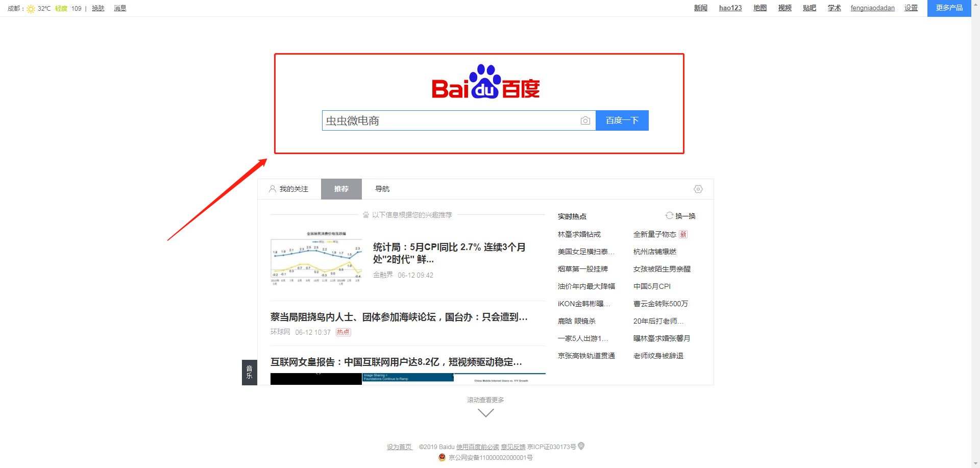Click the ICP license shield icon

click(x=581, y=446)
